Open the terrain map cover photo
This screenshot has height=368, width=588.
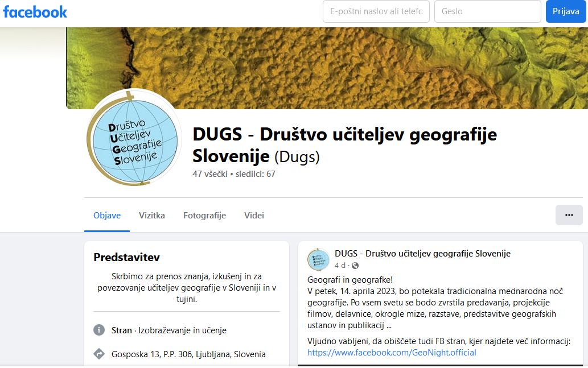click(x=327, y=68)
